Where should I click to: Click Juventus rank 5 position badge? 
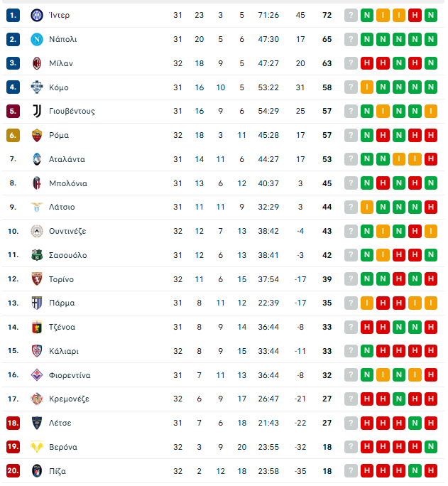pyautogui.click(x=13, y=111)
